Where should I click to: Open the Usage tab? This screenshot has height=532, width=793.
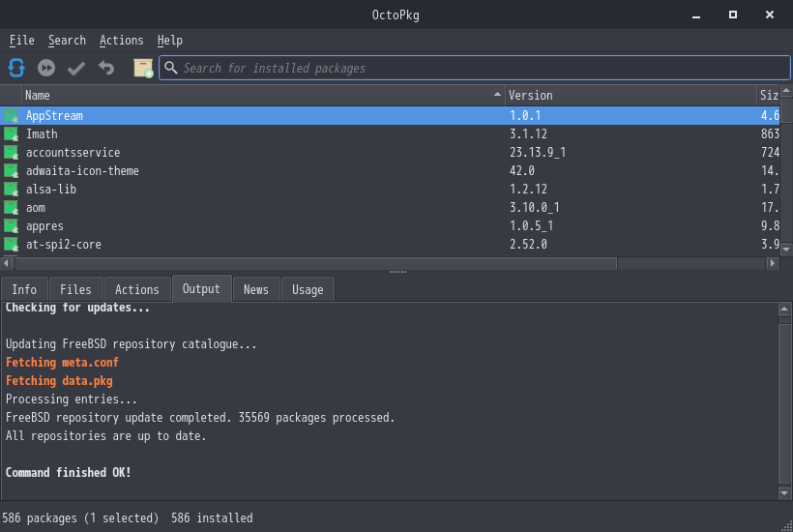click(x=308, y=289)
